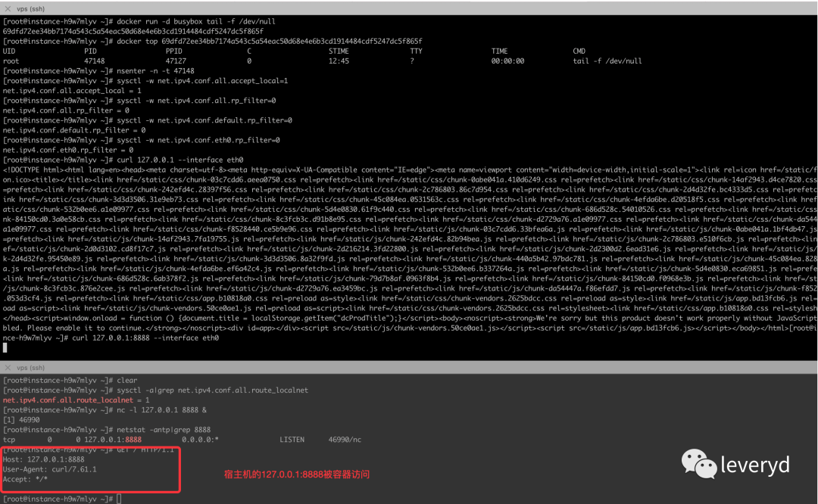
Task: Click the output net.ipv4.conf.all.accept_local = 1
Action: (72, 91)
